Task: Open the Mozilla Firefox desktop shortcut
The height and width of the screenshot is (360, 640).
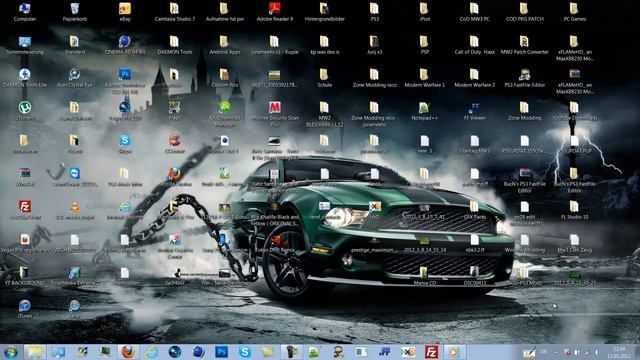Action: (x=175, y=177)
